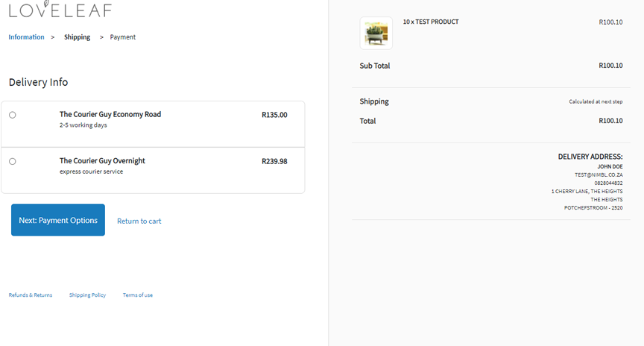Click the 10 x TEST PRODUCT title
The width and height of the screenshot is (644, 346).
pyautogui.click(x=430, y=22)
